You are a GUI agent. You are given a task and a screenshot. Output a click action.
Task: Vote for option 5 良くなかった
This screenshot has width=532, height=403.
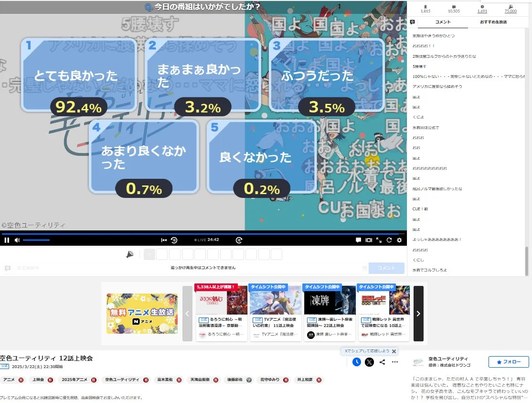(262, 156)
